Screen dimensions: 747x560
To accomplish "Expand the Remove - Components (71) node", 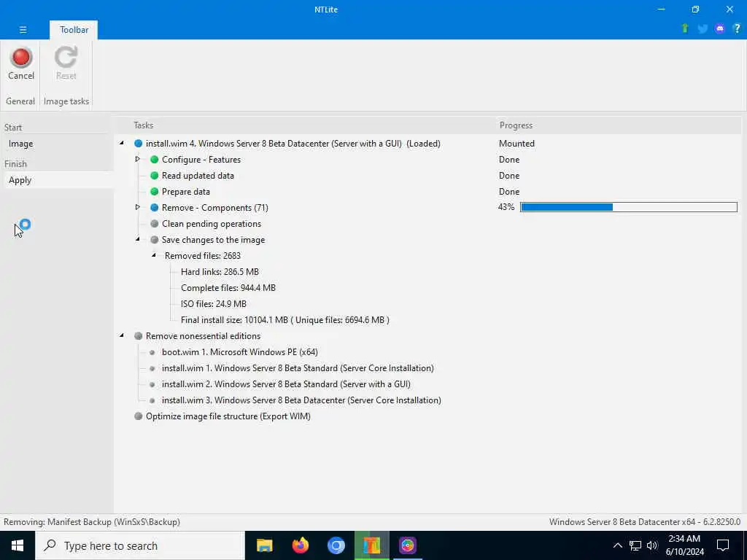I will 137,207.
